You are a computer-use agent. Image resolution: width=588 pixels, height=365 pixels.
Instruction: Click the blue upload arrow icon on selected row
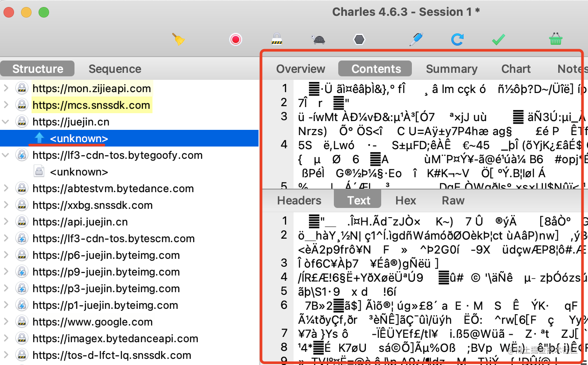click(39, 138)
